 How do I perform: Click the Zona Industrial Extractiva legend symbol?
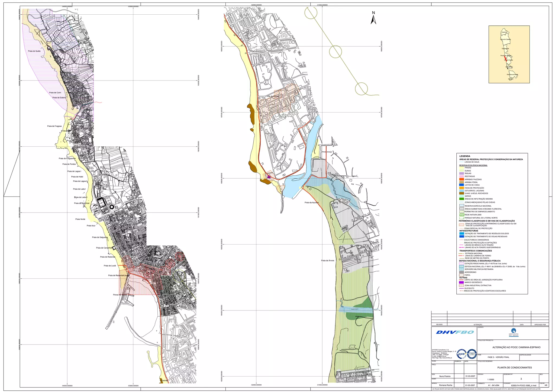coord(462,285)
